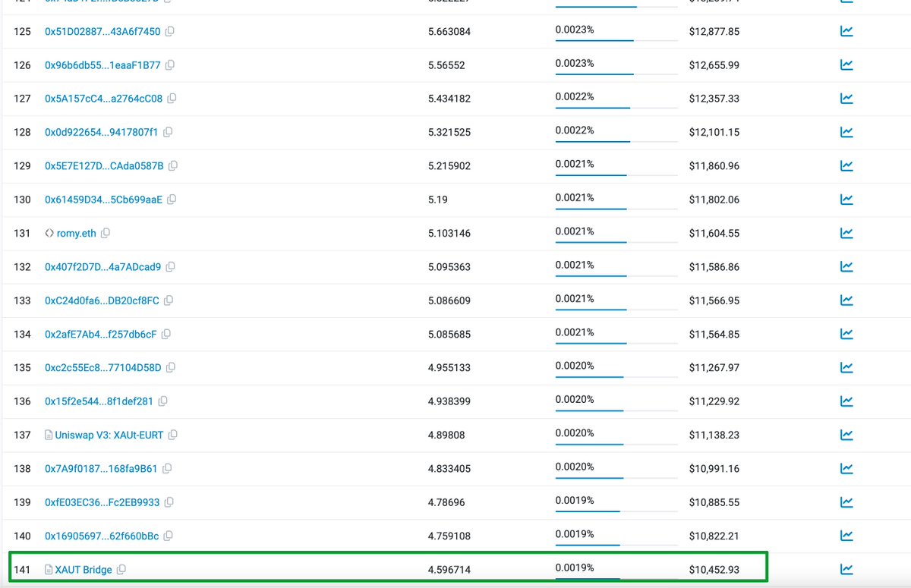Copy address 0x51D02887...43A6f7450

pyautogui.click(x=170, y=32)
